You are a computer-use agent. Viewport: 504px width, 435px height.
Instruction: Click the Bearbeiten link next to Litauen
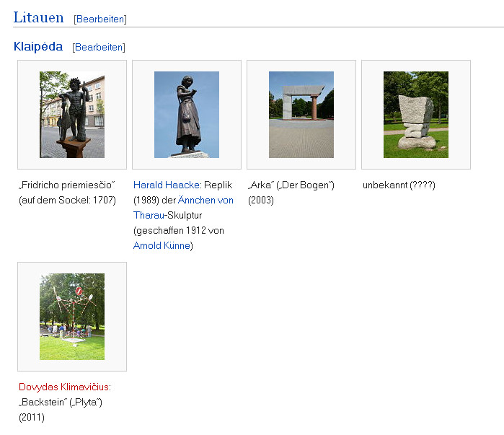100,19
